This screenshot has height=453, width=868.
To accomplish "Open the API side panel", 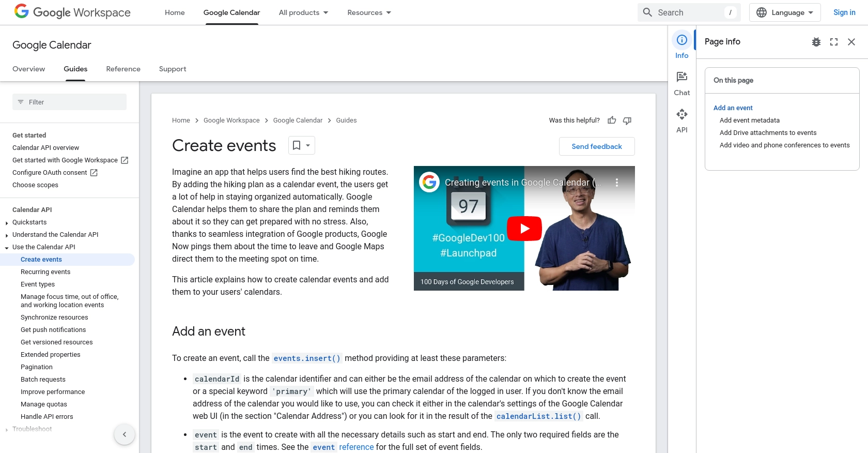I will tap(682, 120).
